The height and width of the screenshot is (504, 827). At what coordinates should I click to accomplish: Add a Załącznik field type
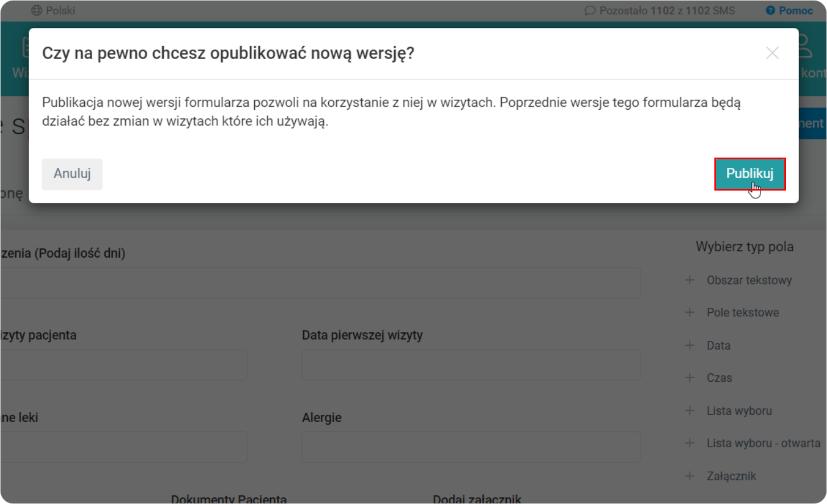click(x=731, y=476)
